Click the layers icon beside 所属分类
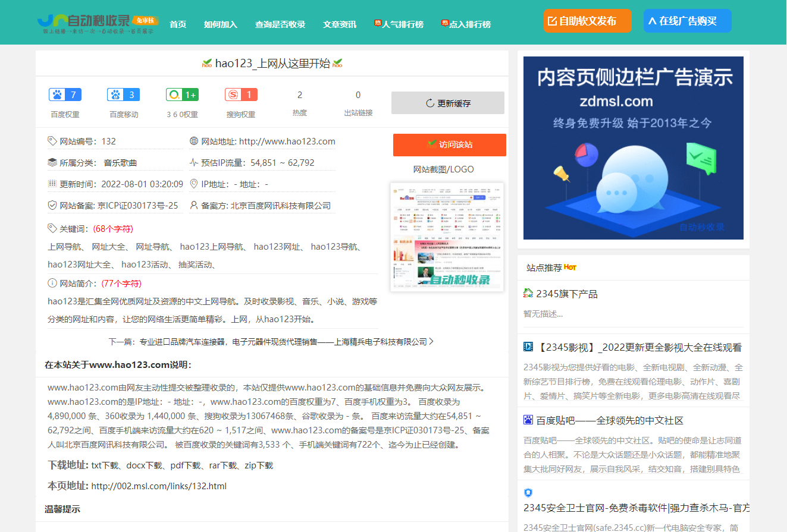This screenshot has width=787, height=532. click(52, 162)
